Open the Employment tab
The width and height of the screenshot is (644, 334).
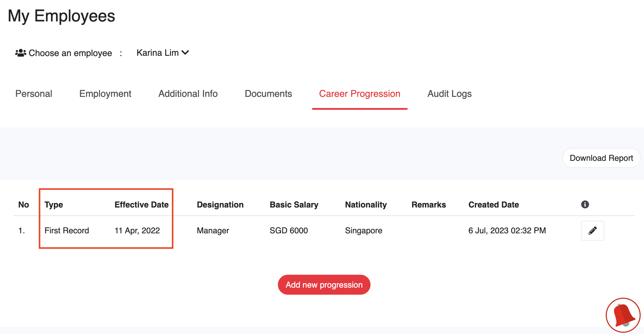(x=105, y=94)
